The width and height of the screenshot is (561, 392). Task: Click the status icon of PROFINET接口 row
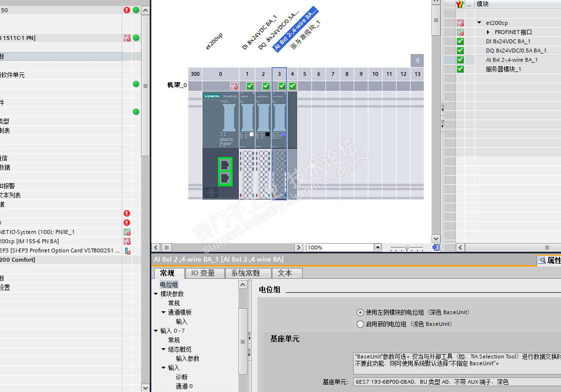pos(460,32)
